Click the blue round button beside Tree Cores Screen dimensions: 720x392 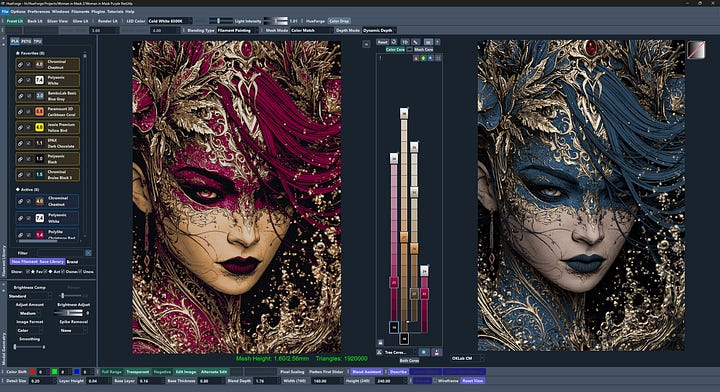424,352
